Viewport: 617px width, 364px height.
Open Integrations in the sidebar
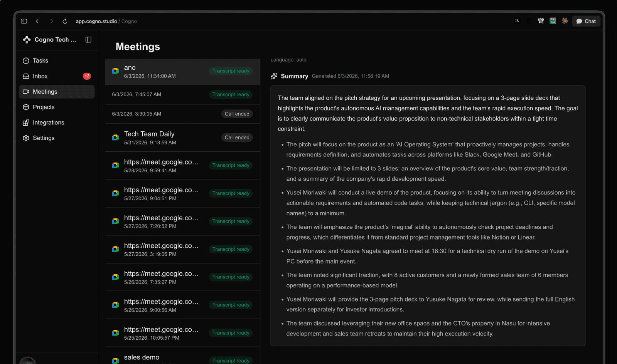pyautogui.click(x=57, y=122)
